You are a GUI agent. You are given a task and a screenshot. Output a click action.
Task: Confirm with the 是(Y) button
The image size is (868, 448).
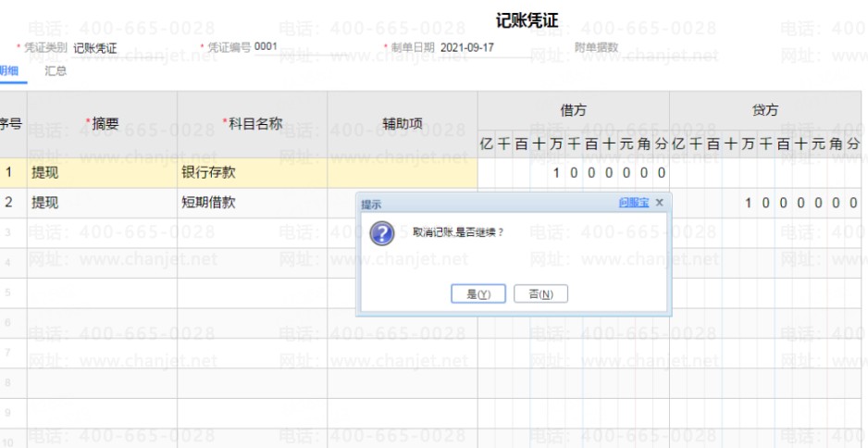478,294
